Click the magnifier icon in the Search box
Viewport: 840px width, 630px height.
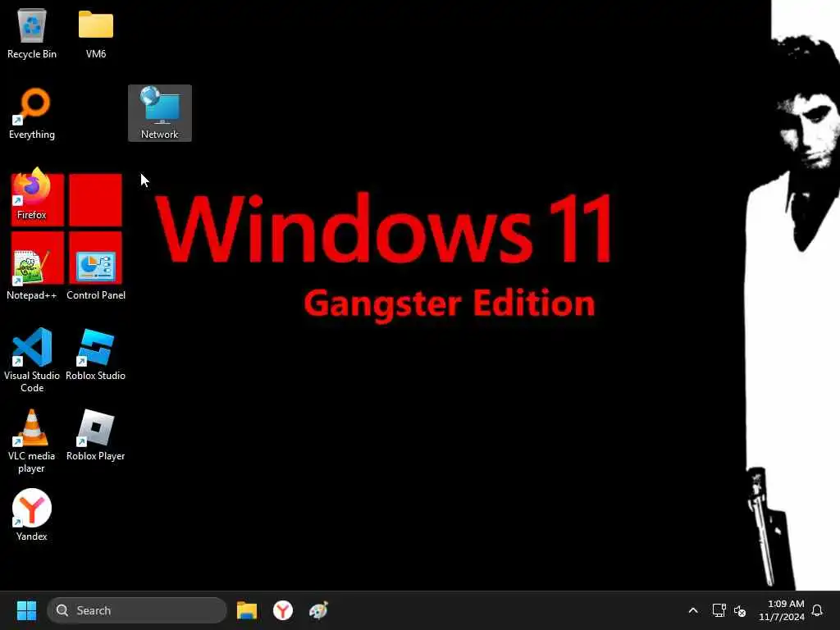coord(62,610)
